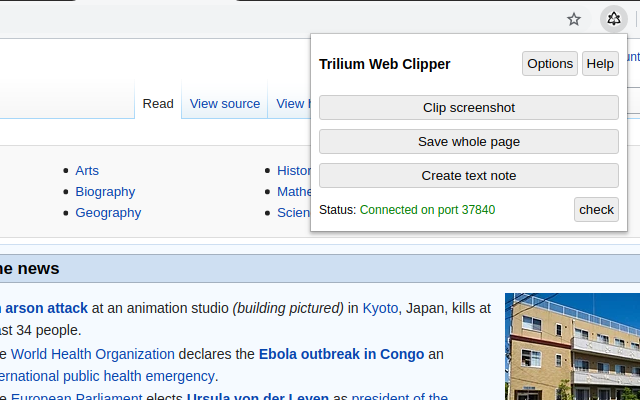Open the public health emergency link
The height and width of the screenshot is (400, 640).
(x=107, y=376)
